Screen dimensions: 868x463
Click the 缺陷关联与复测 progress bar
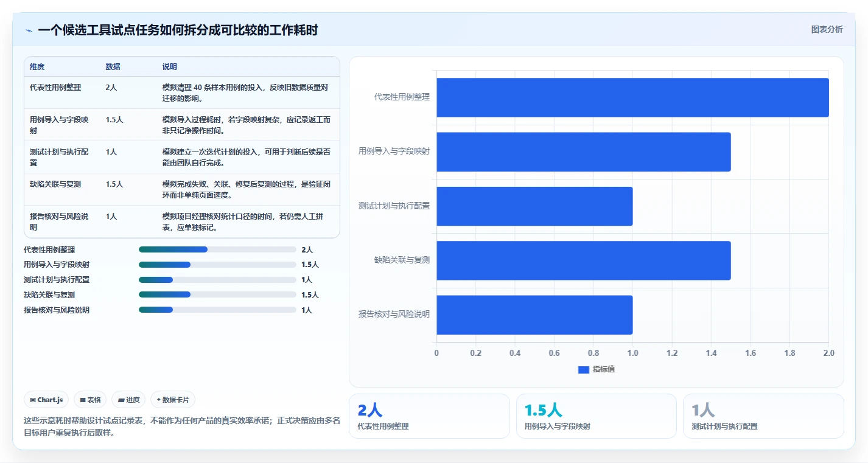217,294
